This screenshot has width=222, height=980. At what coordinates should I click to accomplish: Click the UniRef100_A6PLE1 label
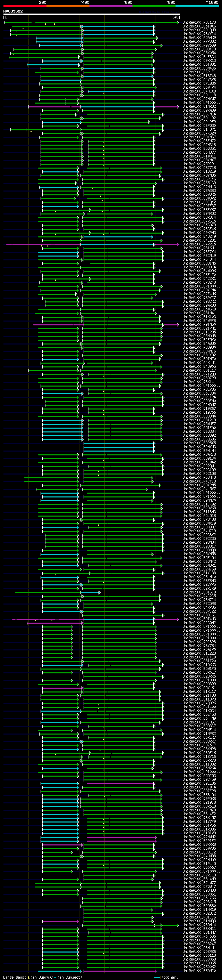199,72
